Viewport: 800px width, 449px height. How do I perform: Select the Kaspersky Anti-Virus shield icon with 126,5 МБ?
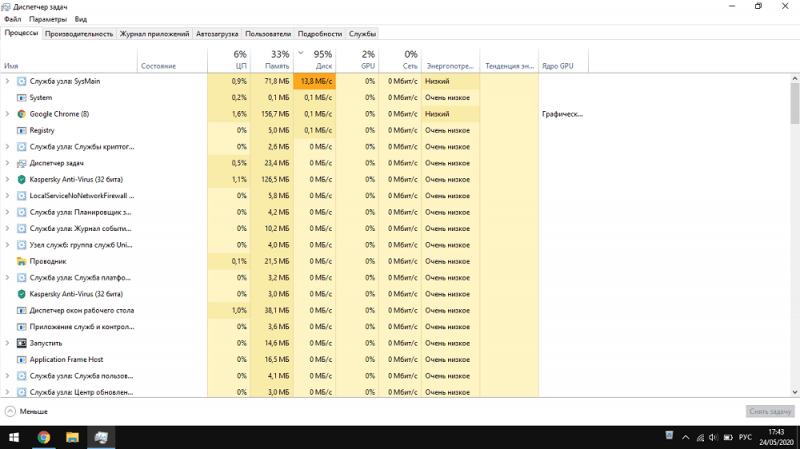[21, 179]
